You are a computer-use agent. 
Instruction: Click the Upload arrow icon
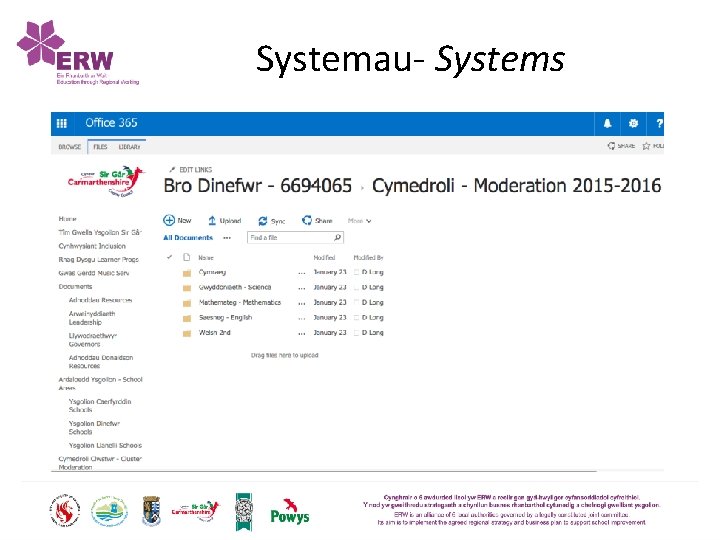tap(212, 220)
